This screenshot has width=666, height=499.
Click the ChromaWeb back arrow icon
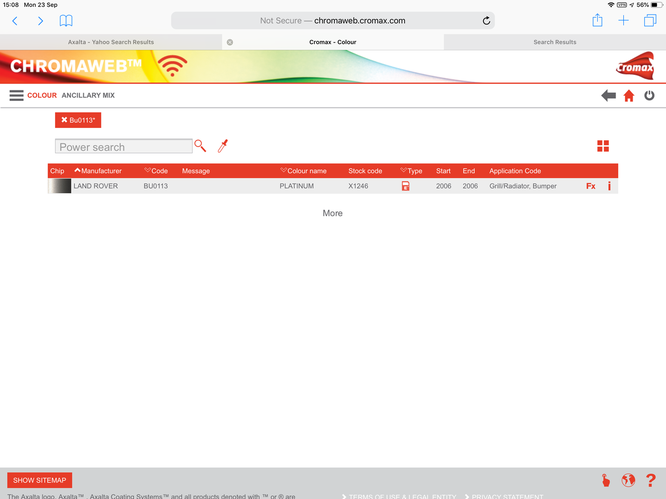[608, 96]
